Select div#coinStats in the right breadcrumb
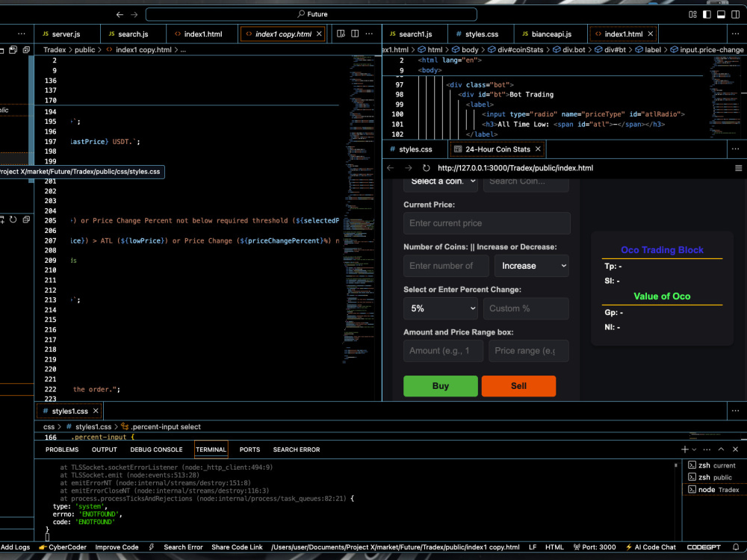The height and width of the screenshot is (560, 747). pos(515,49)
